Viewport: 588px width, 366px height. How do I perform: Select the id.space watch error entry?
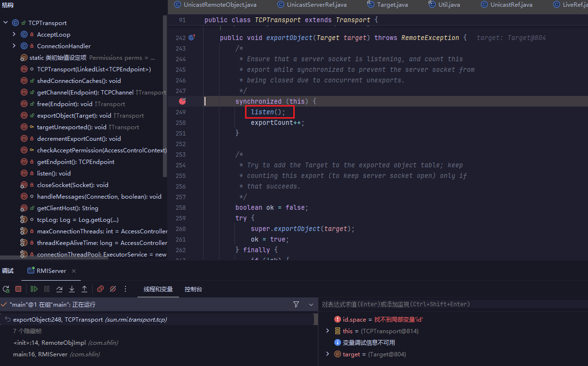[379, 319]
